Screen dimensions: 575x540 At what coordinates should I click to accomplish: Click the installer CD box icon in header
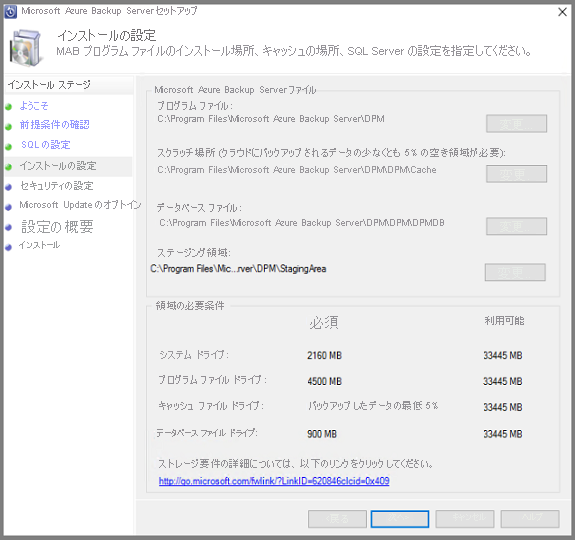tap(26, 48)
